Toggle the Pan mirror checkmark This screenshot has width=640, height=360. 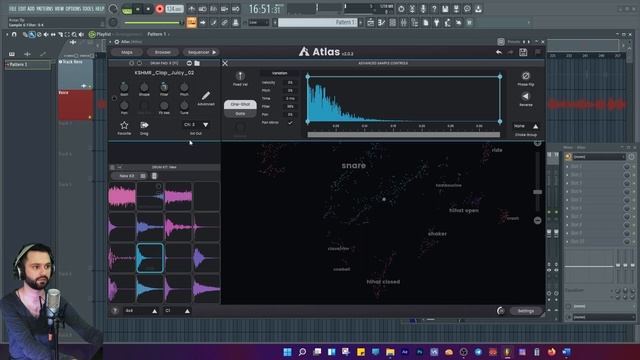pos(290,122)
